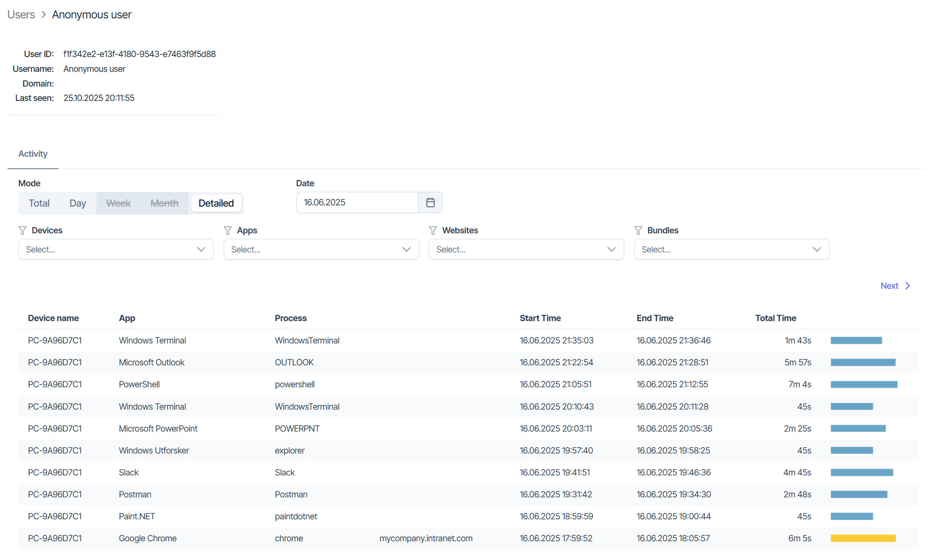Viewport: 933px width, 560px height.
Task: Go to the Next page
Action: pyautogui.click(x=895, y=286)
